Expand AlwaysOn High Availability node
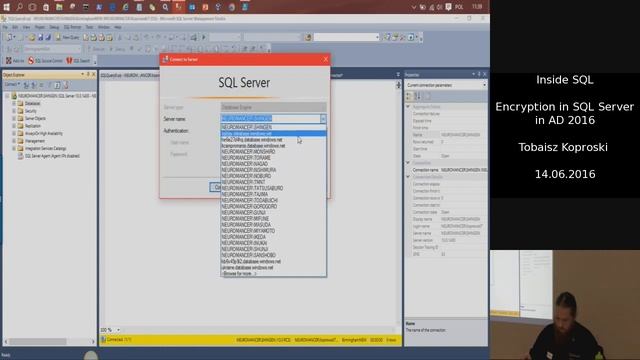 tap(14, 133)
